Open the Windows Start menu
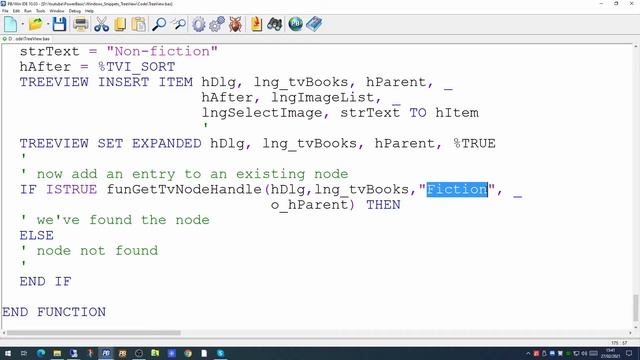The height and width of the screenshot is (360, 640). pos(7,353)
